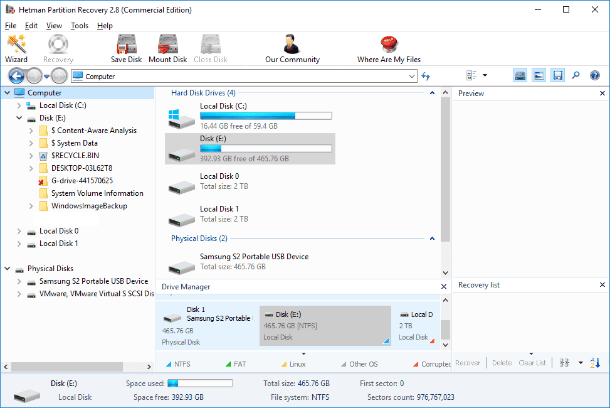Open the View menu
Viewport: 610px width, 408px height.
[x=54, y=26]
